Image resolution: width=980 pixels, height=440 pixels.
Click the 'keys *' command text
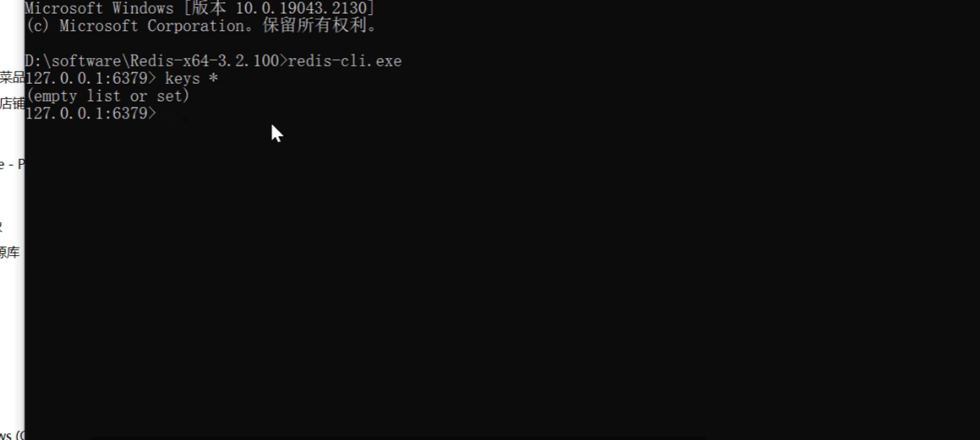tap(191, 79)
